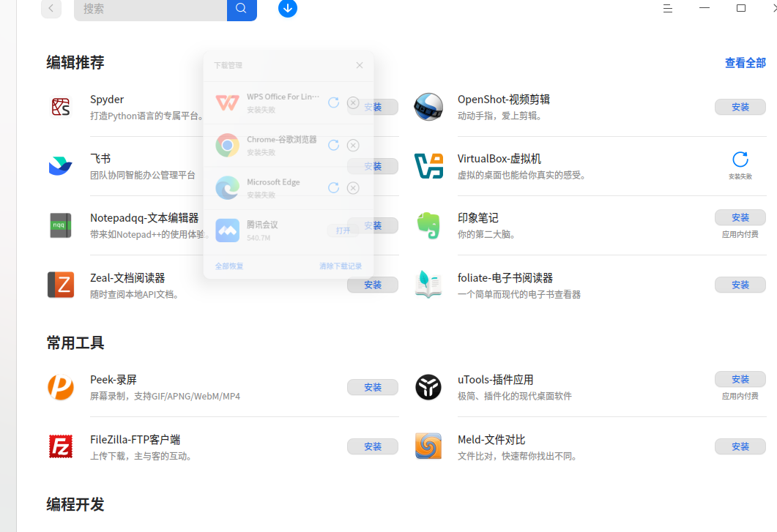Open the Spyder app title
This screenshot has width=777, height=532.
tap(107, 100)
